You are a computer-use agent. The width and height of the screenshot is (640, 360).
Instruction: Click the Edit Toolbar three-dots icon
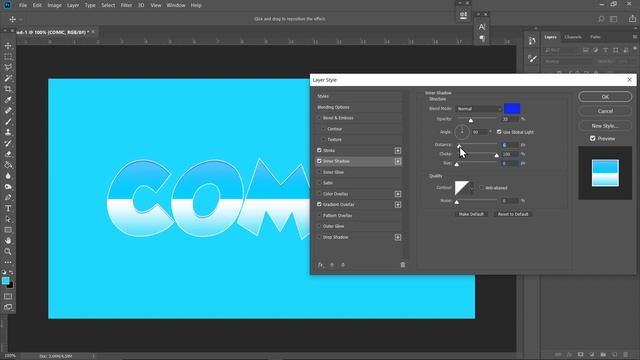click(8, 262)
